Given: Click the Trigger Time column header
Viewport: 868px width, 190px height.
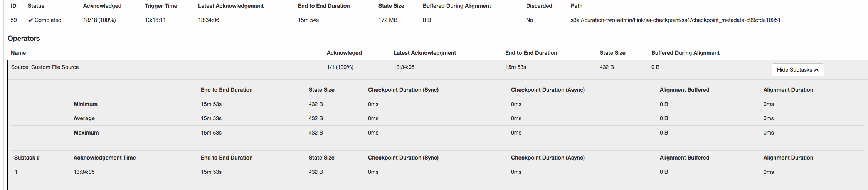Looking at the screenshot, I should pos(161,6).
